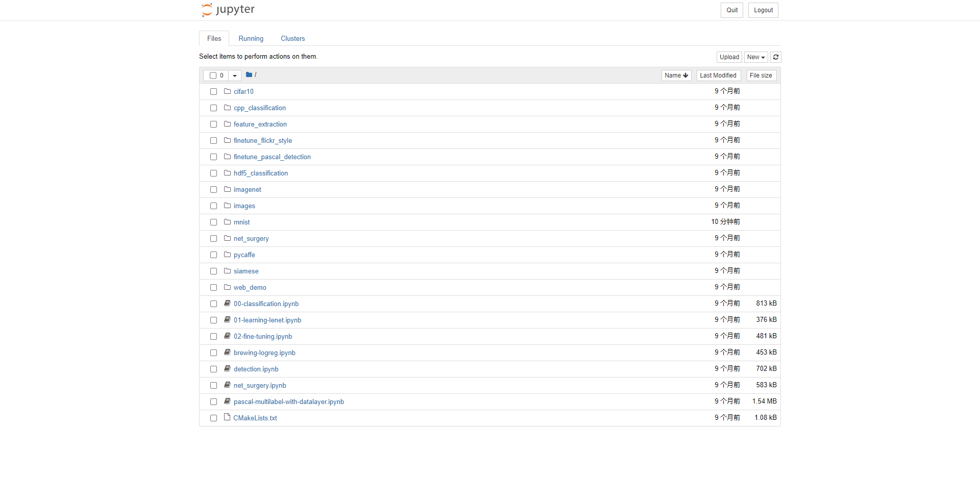The height and width of the screenshot is (478, 980).
Task: Click the '10 分钟前' modified time for mnist
Action: [x=726, y=222]
